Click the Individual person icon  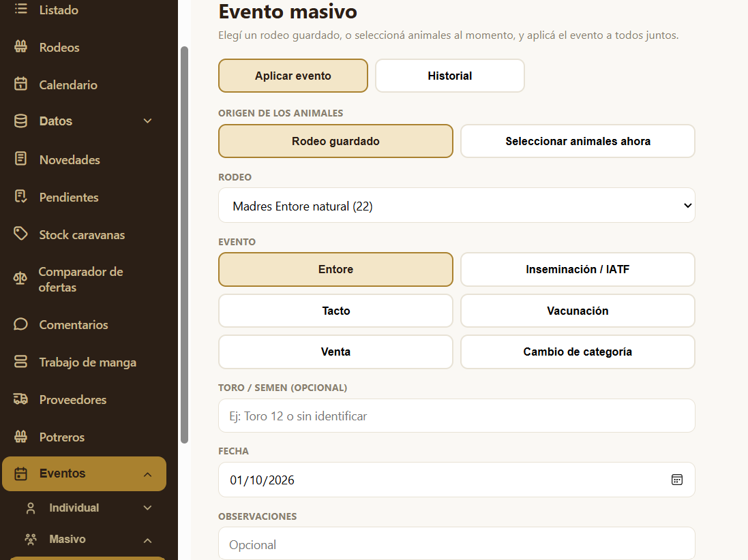tap(31, 508)
